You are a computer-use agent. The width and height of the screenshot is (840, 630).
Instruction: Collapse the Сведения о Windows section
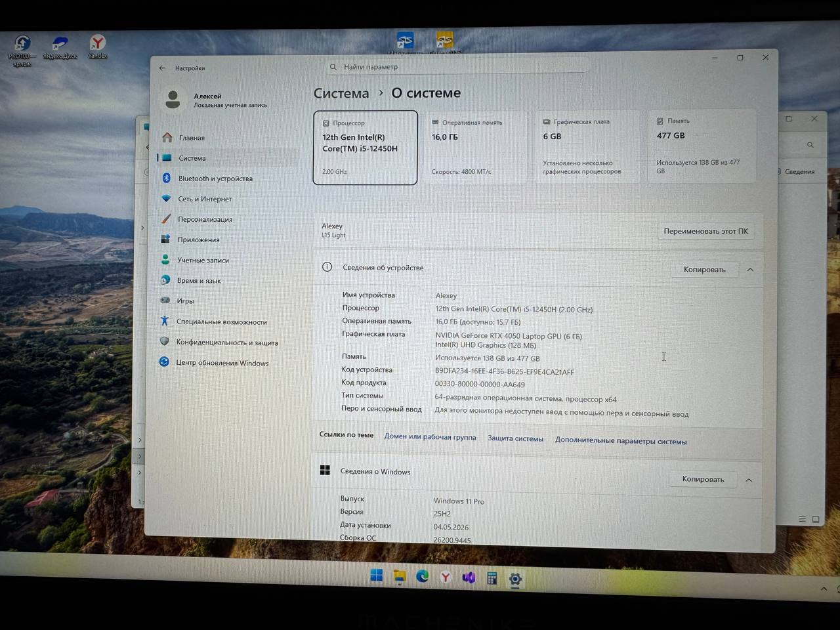point(749,480)
